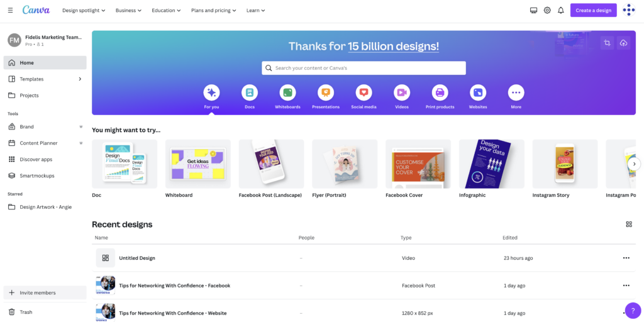
Task: Open options menu for Untitled Design
Action: 626,258
